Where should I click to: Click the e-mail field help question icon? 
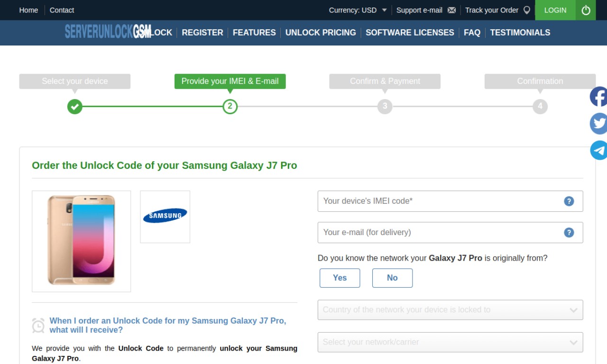click(x=569, y=233)
